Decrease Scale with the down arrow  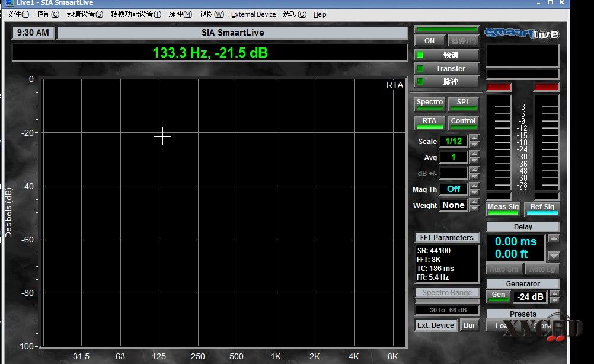coord(474,144)
